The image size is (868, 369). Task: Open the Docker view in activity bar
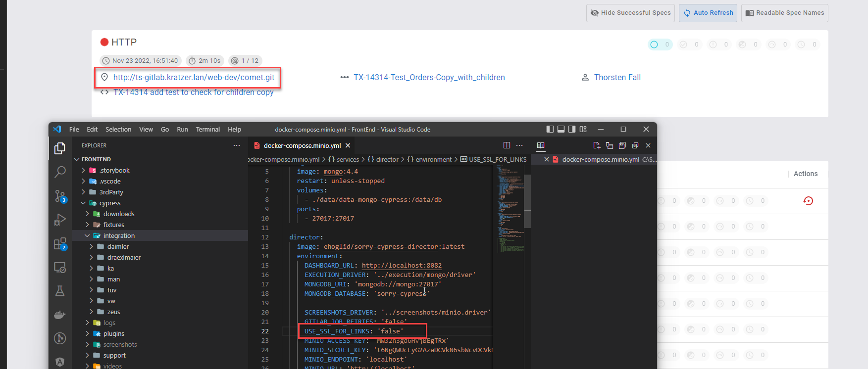click(60, 315)
